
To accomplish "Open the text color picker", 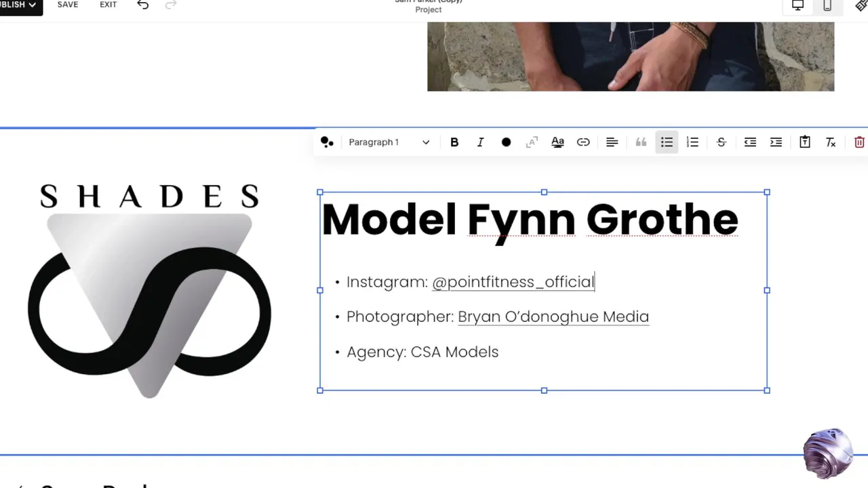I will (506, 142).
